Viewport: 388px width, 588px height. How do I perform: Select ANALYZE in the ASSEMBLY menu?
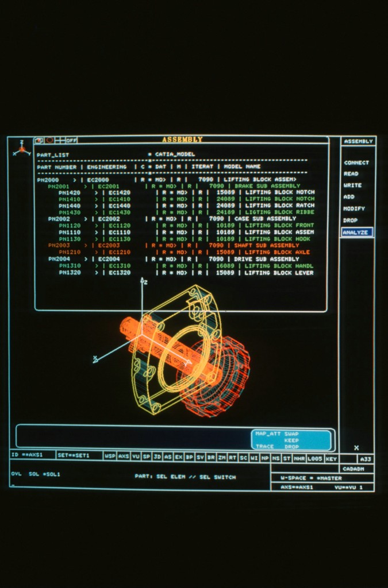point(356,233)
